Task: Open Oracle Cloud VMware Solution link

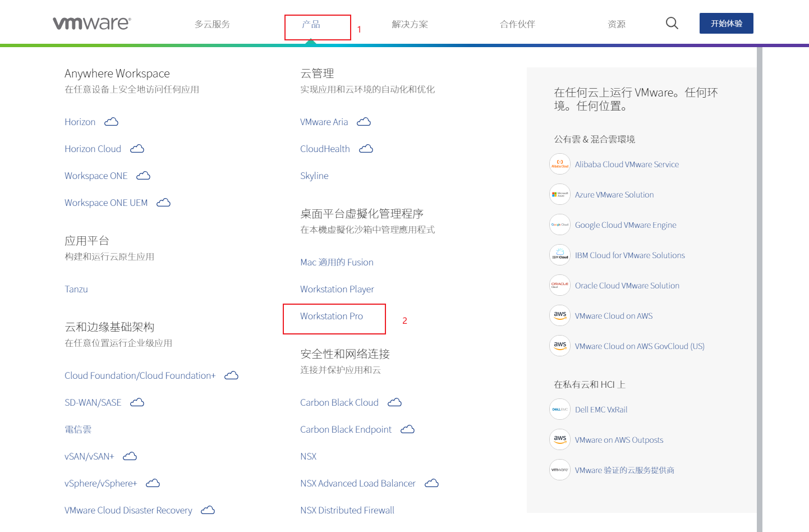Action: [x=627, y=286]
